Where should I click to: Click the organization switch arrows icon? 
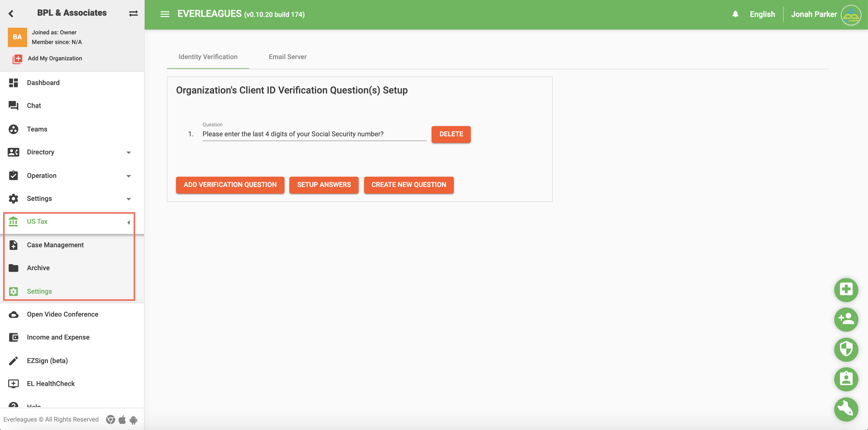point(134,14)
